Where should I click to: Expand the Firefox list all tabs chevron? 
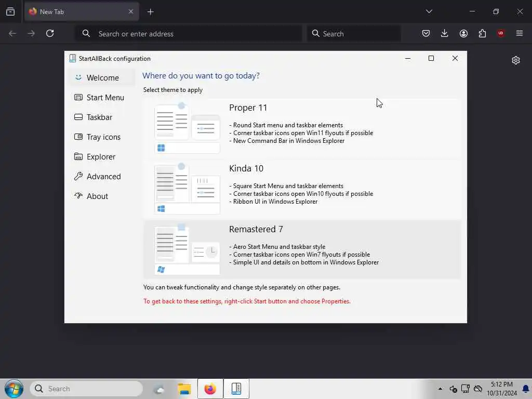(x=429, y=11)
